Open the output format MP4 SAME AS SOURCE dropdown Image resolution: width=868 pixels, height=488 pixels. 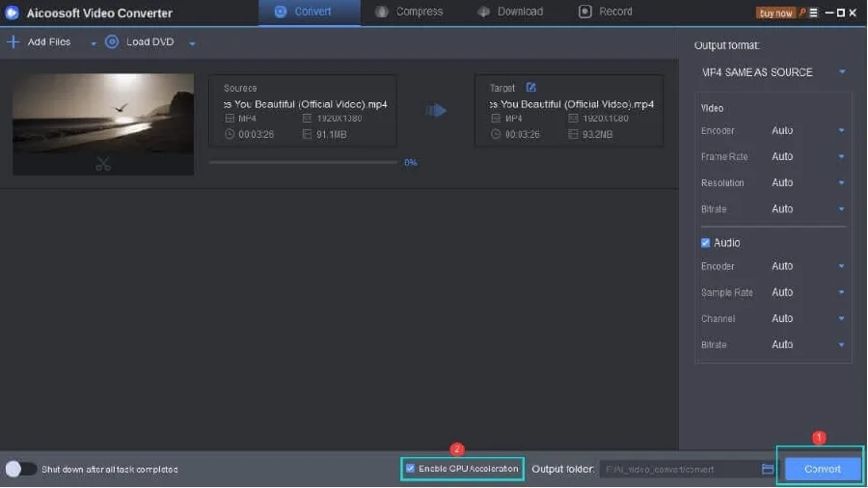[x=774, y=72]
